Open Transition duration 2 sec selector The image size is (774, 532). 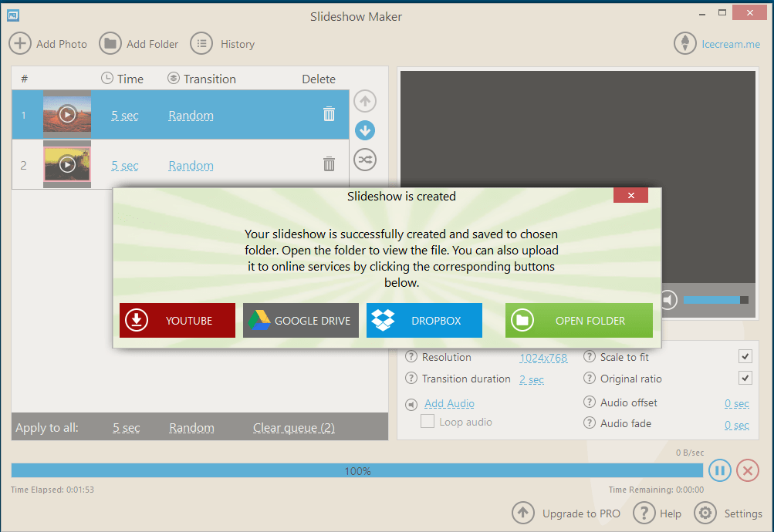[x=531, y=379]
